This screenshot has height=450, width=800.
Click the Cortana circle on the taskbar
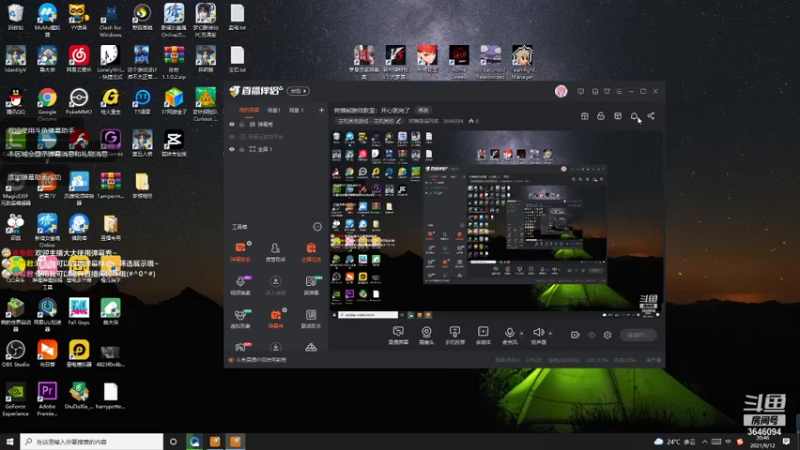point(173,441)
